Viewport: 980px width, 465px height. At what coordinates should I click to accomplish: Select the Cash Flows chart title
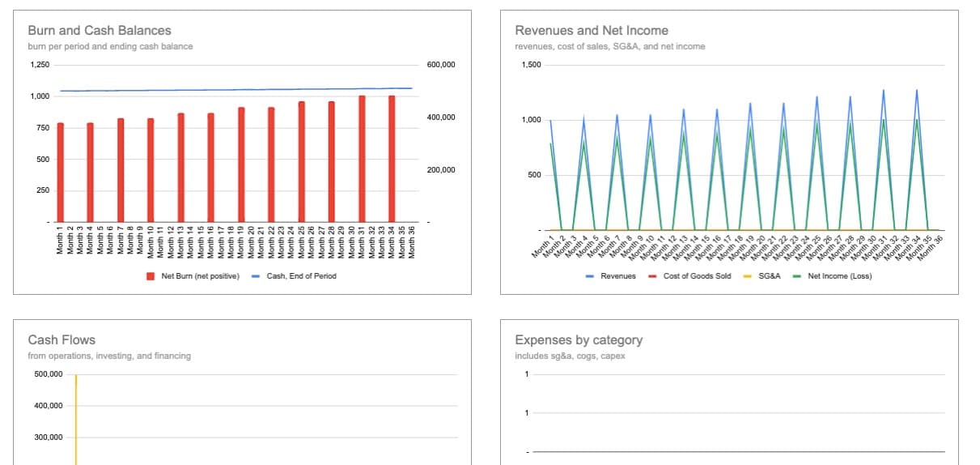click(x=62, y=340)
